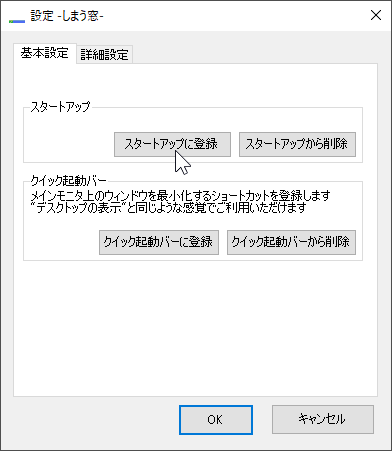Confirm settings with the OK button
The image size is (392, 451).
[216, 420]
